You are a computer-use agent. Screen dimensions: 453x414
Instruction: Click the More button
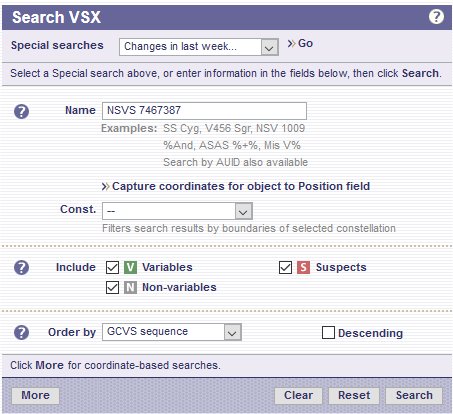point(35,395)
